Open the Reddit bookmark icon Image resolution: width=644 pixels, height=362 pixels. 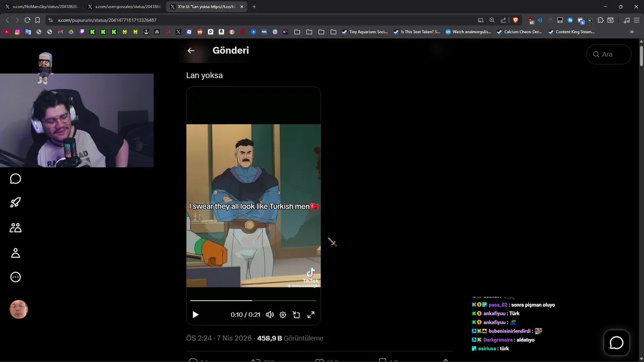tap(200, 32)
